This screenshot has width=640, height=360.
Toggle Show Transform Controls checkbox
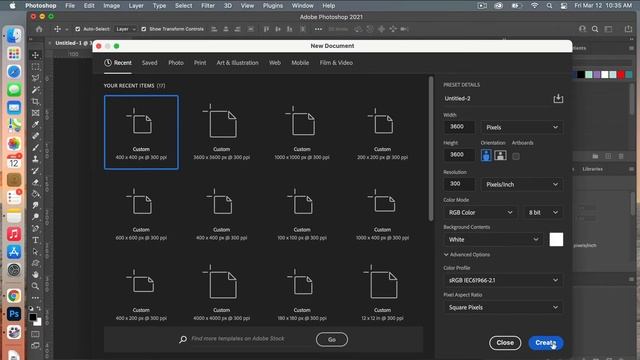click(x=144, y=29)
